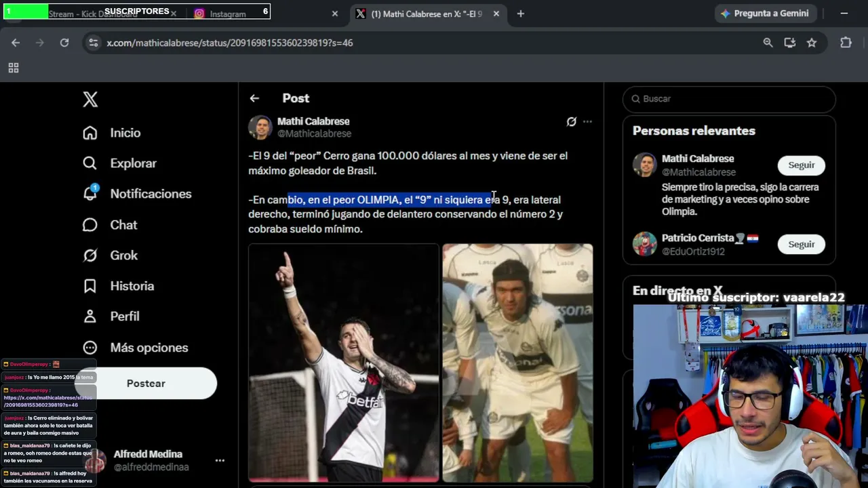868x488 pixels.
Task: Click the text "máximo goleador de Brasil."
Action: (312, 171)
